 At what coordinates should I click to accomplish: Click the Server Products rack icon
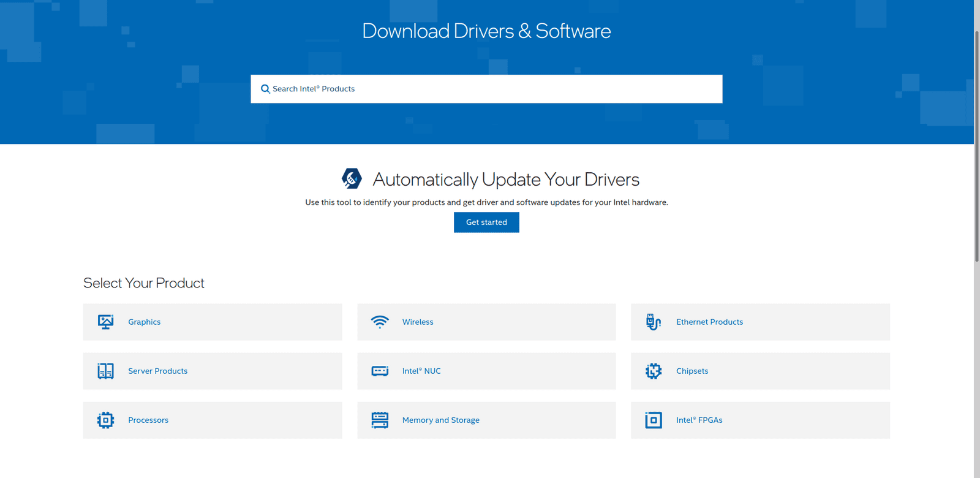(105, 371)
